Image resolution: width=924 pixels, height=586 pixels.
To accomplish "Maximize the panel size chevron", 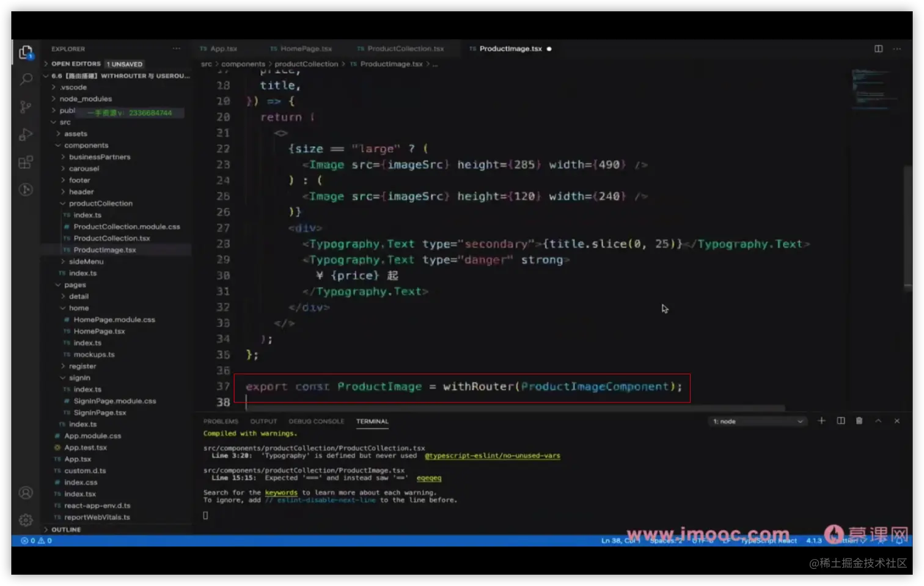I will 878,421.
